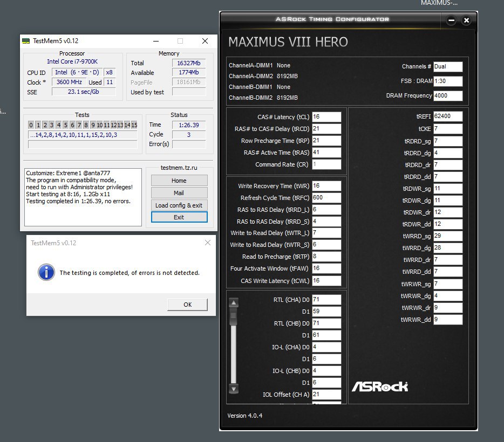Minimize the TestMem5 main window
The width and height of the screenshot is (504, 442).
point(156,41)
